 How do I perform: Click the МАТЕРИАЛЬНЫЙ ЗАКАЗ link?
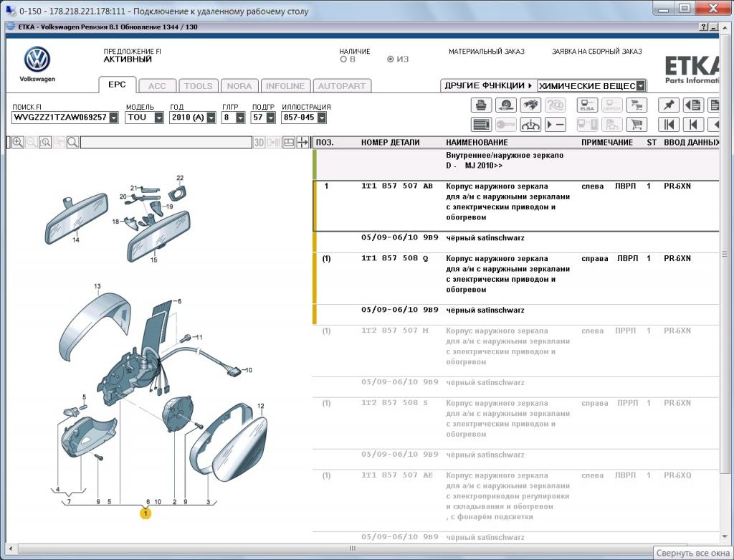pyautogui.click(x=487, y=52)
